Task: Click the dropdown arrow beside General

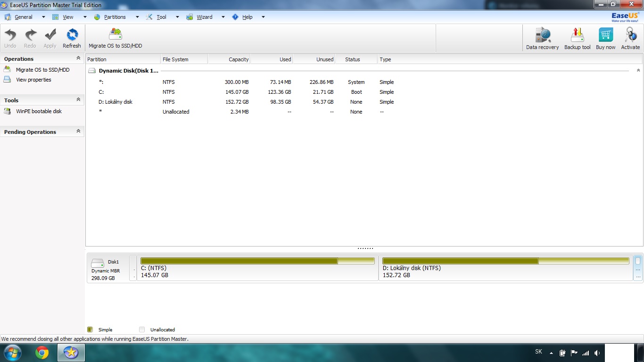Action: pyautogui.click(x=43, y=17)
